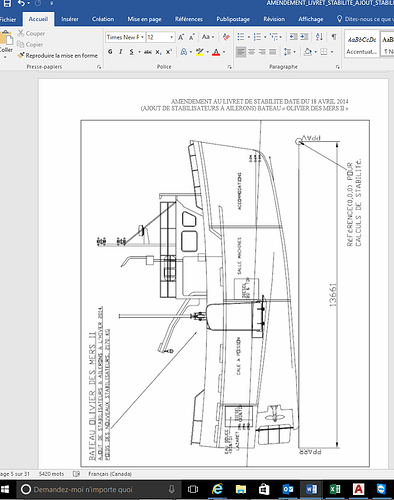Click the Save icon in the title bar
Viewport: 394px width, 500px height.
point(7,3)
